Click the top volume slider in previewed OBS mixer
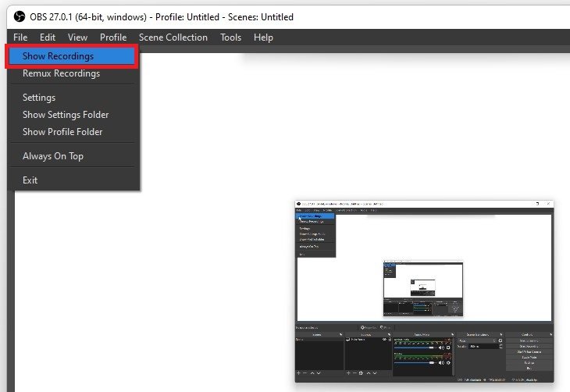Viewport: 570px width, 392px height. click(x=415, y=347)
